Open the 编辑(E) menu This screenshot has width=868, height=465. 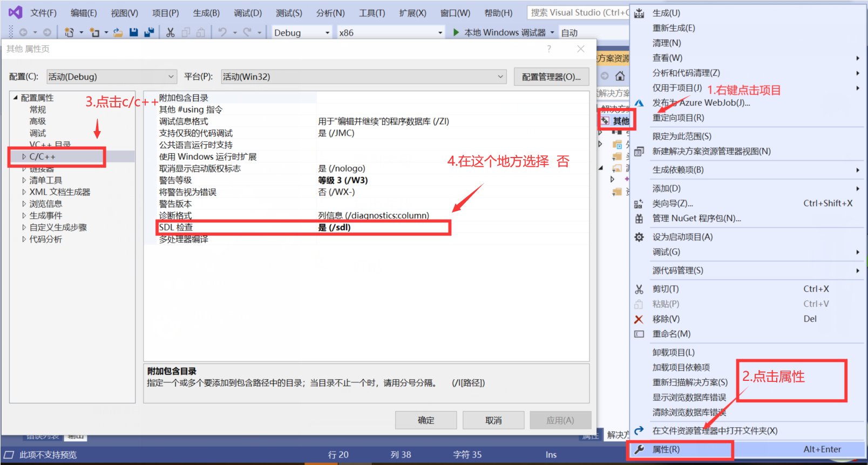pyautogui.click(x=84, y=13)
